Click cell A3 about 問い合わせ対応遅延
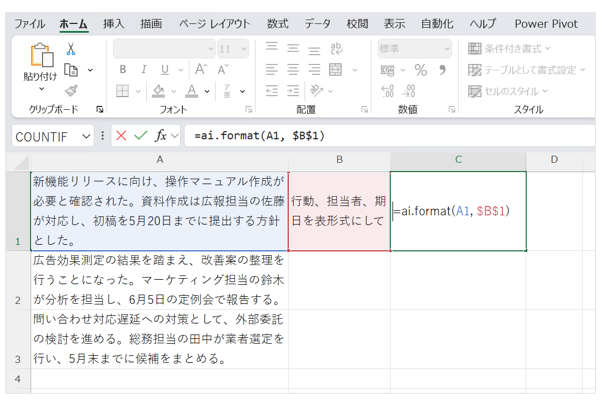The width and height of the screenshot is (602, 402). click(159, 339)
